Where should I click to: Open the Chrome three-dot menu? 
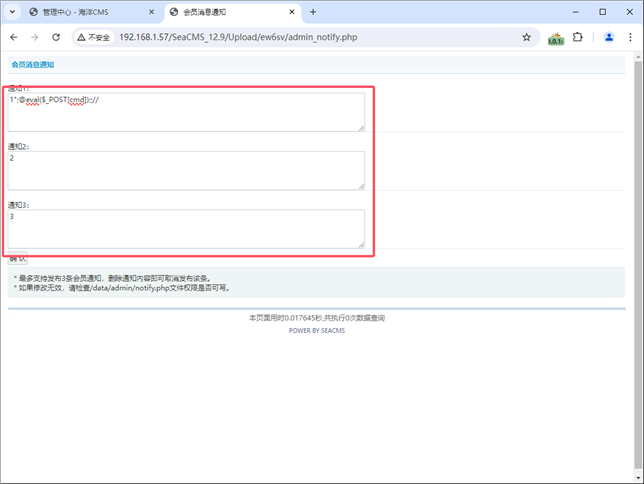[x=630, y=37]
